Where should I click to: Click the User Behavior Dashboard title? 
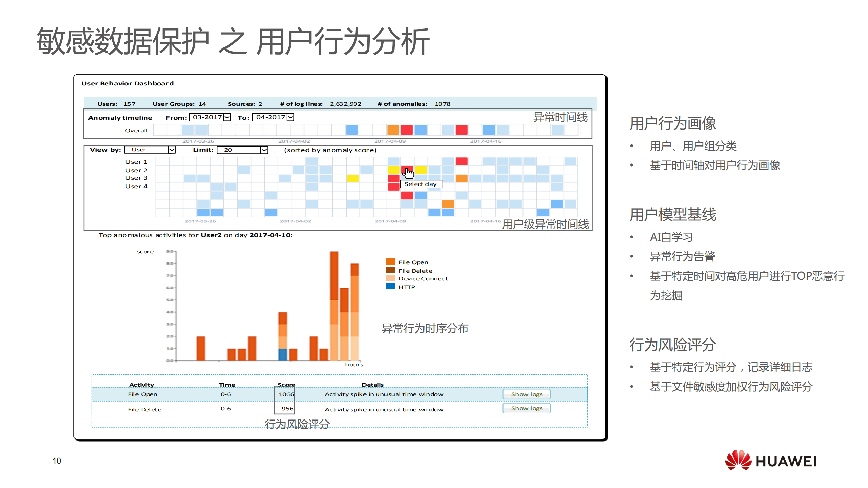[128, 83]
